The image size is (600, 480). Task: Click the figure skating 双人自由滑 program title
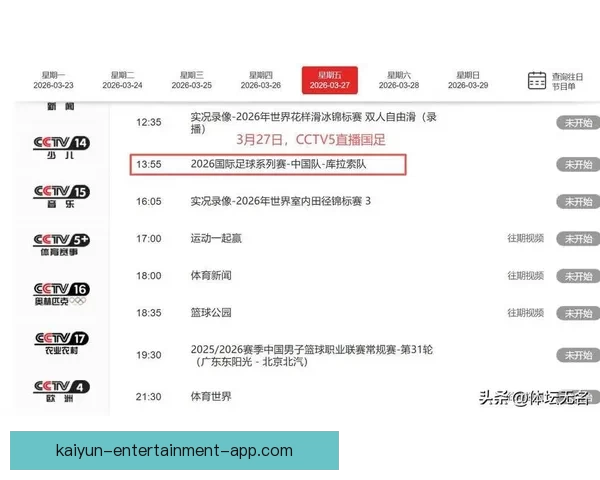click(x=313, y=123)
